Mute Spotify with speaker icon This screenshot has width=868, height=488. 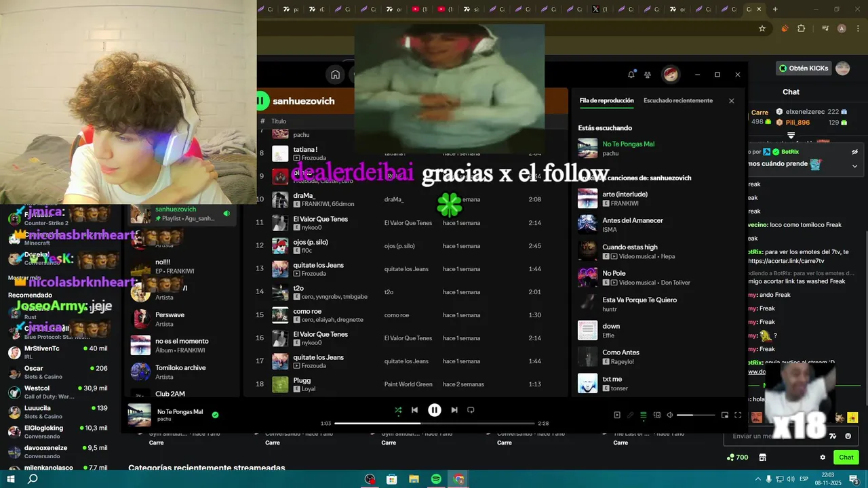coord(669,415)
